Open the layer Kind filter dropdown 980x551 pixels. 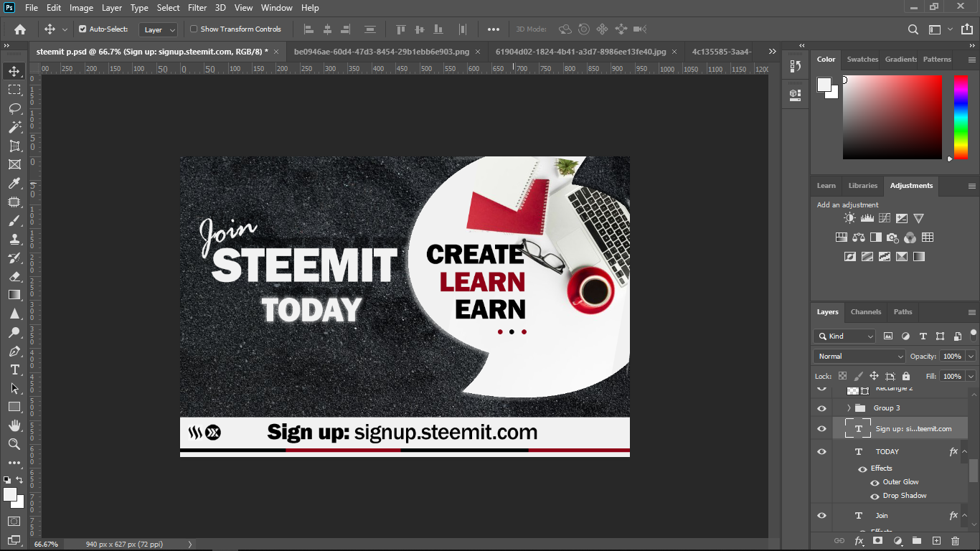(845, 336)
